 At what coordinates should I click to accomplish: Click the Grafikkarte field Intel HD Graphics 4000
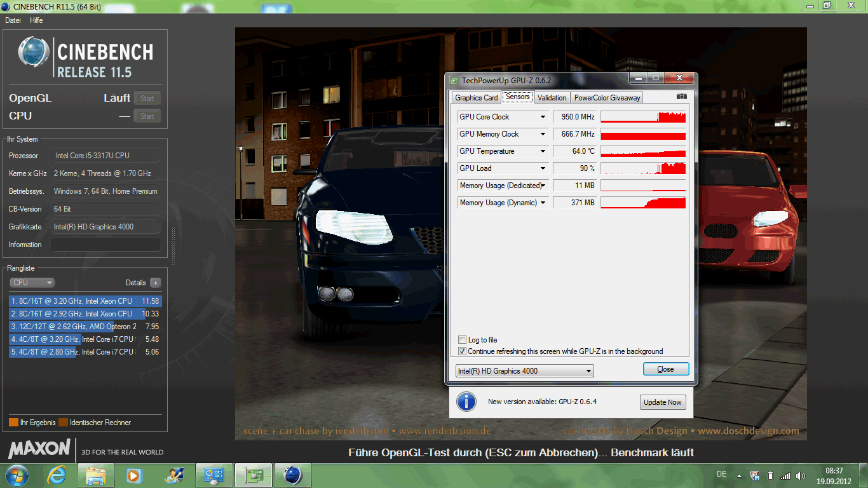click(x=105, y=227)
